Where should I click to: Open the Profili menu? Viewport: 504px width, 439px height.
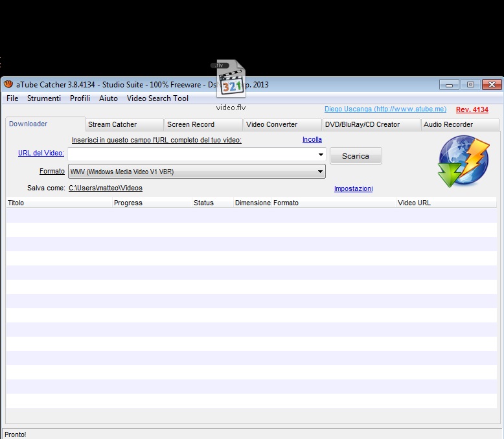(80, 98)
